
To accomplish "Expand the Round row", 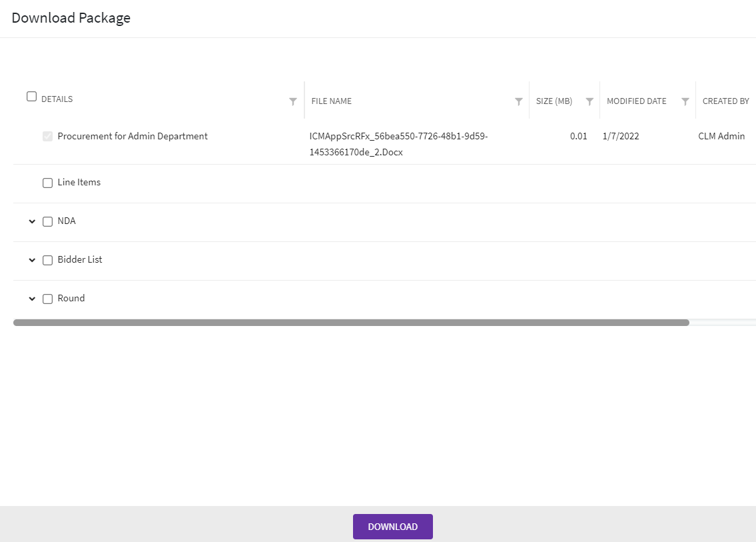I will (32, 299).
